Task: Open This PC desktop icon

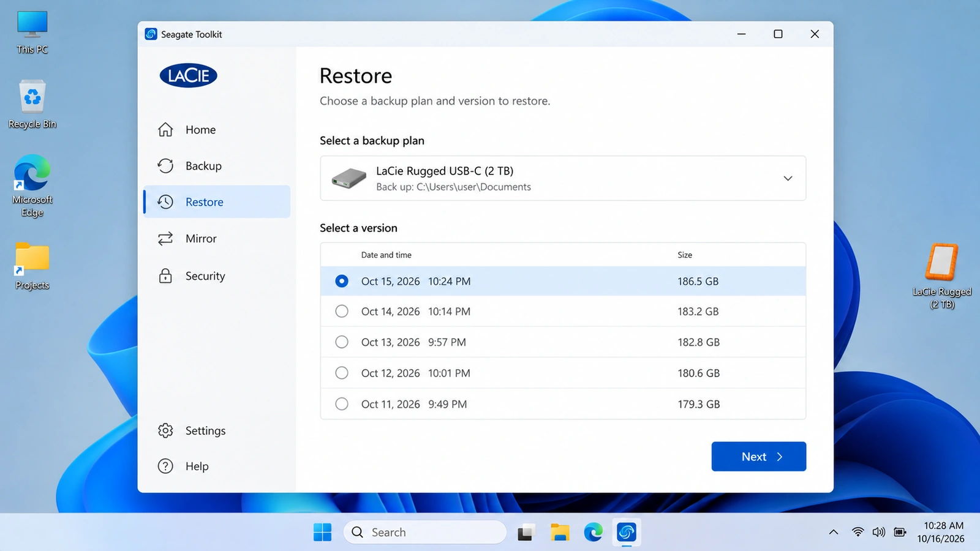Action: (32, 32)
